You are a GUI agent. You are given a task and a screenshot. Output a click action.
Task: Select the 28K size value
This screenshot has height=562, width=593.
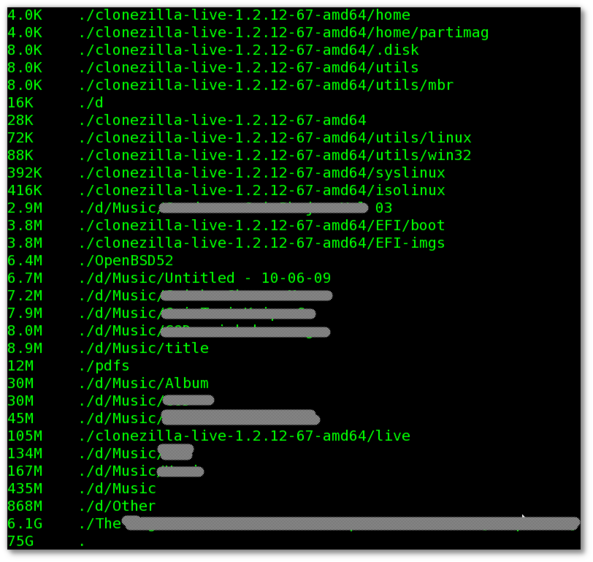[20, 120]
